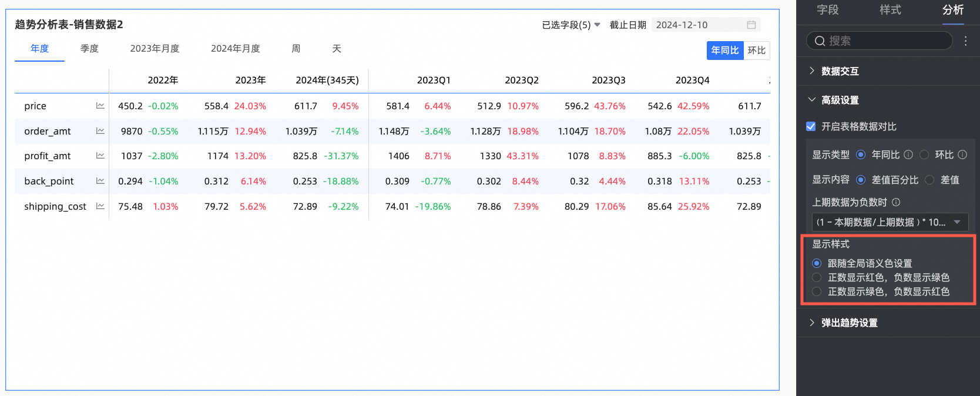Click the 24.03% price growth value
The image size is (980, 396).
(250, 106)
